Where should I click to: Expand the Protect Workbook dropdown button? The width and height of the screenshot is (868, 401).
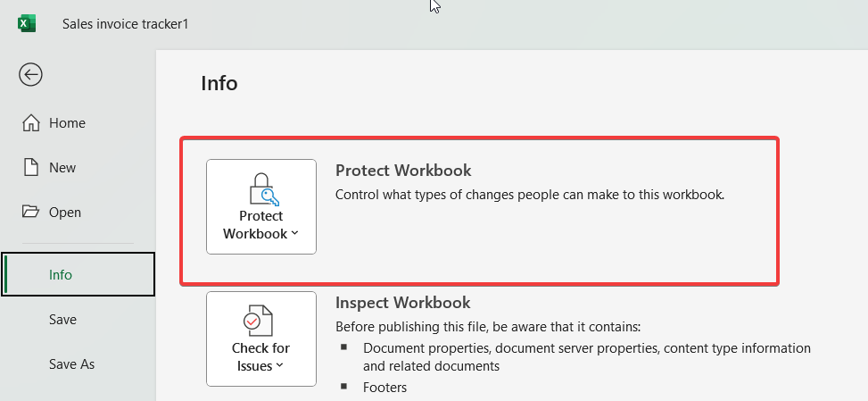click(x=261, y=206)
